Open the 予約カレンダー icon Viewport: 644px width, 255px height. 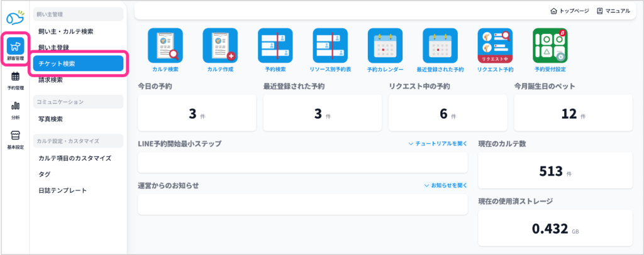tap(385, 46)
